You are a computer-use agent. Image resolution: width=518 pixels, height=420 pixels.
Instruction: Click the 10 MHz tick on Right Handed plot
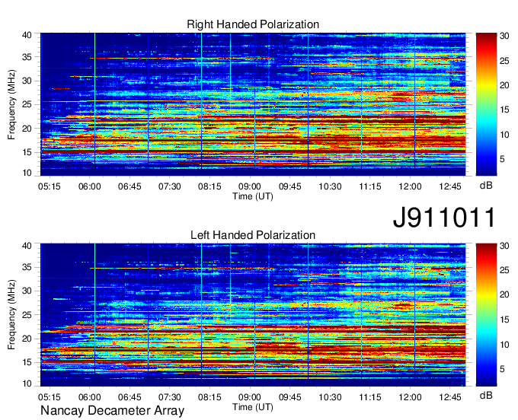27,173
